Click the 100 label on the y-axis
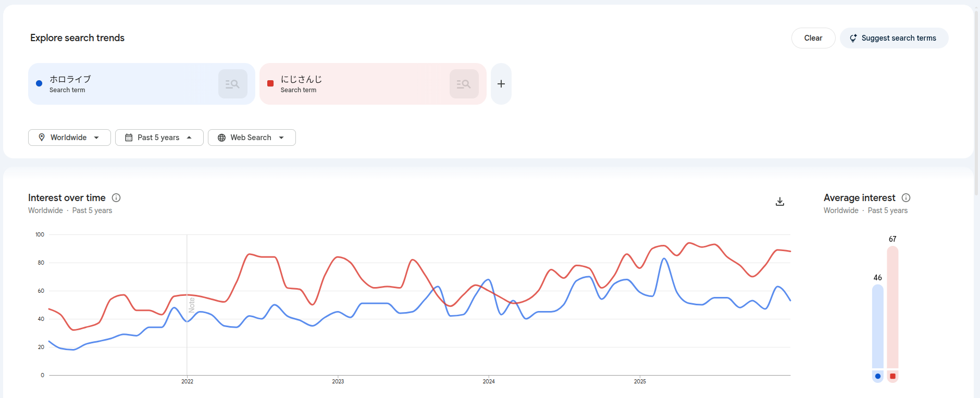 tap(40, 234)
